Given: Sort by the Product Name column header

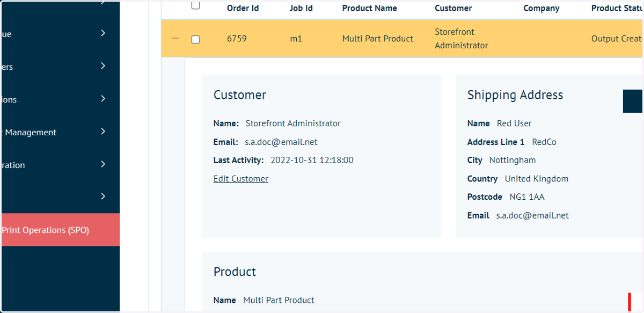Looking at the screenshot, I should 369,8.
